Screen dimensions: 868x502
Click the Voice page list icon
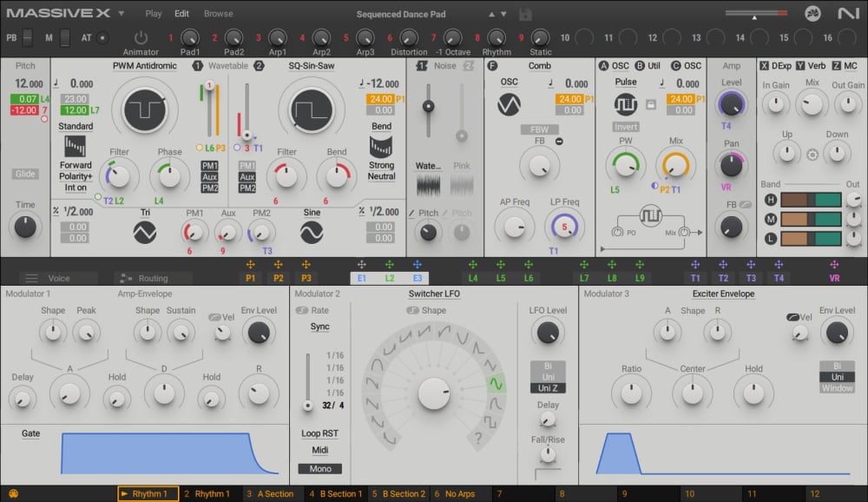pyautogui.click(x=31, y=278)
